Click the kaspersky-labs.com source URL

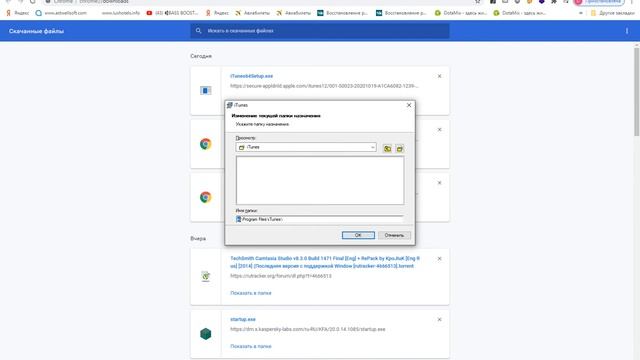[308, 329]
